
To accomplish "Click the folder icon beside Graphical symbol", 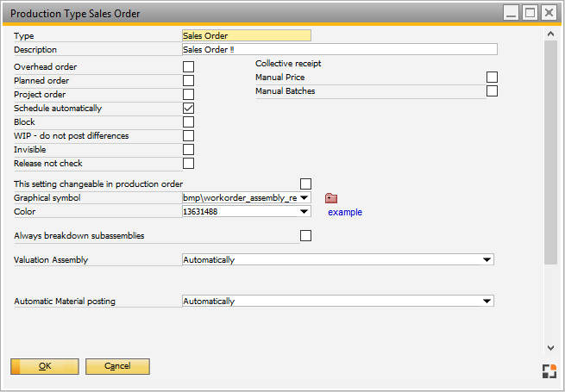I will (x=331, y=198).
